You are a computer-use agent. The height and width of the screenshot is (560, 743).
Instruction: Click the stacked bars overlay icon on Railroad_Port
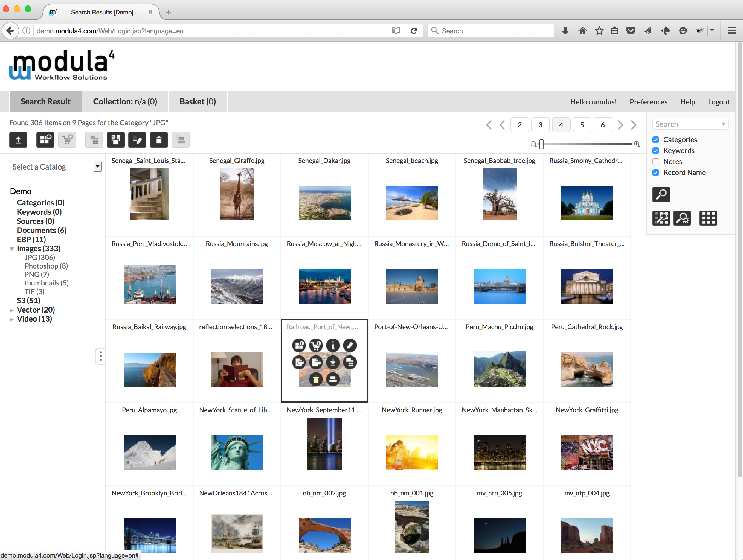(x=333, y=379)
